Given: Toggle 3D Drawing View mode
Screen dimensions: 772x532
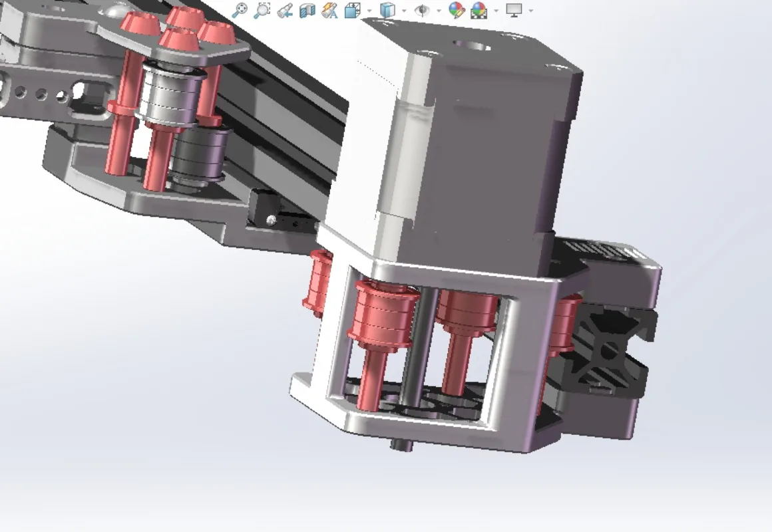Looking at the screenshot, I should (328, 10).
